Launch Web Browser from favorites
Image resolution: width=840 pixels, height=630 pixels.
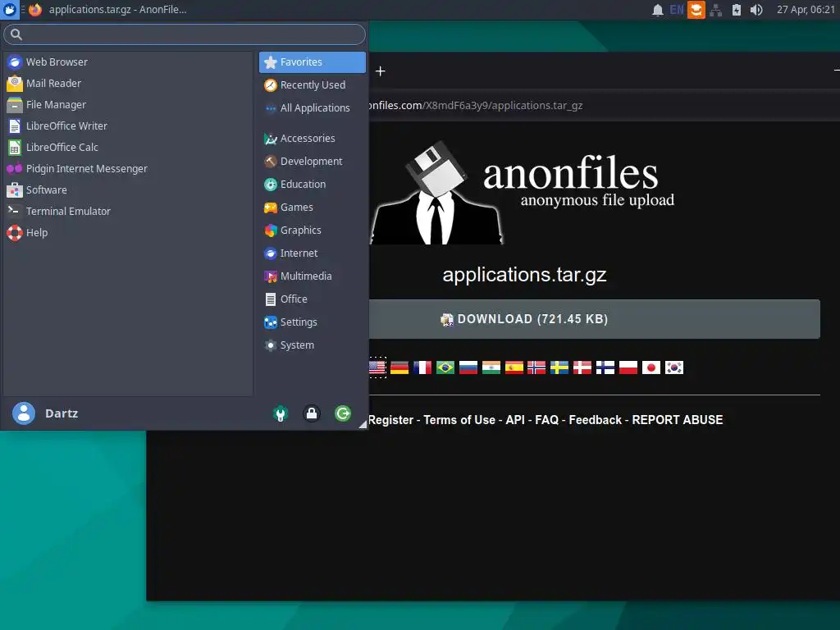pos(127,62)
